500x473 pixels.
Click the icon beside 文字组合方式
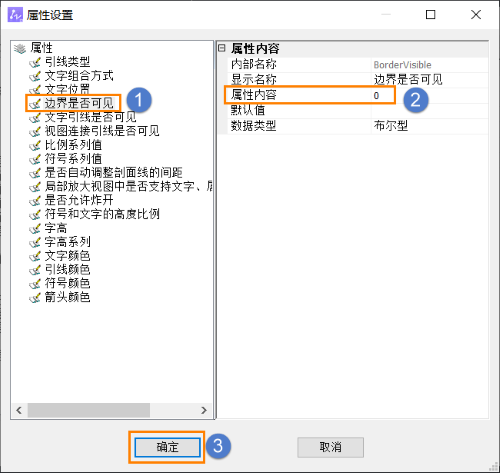(x=35, y=76)
